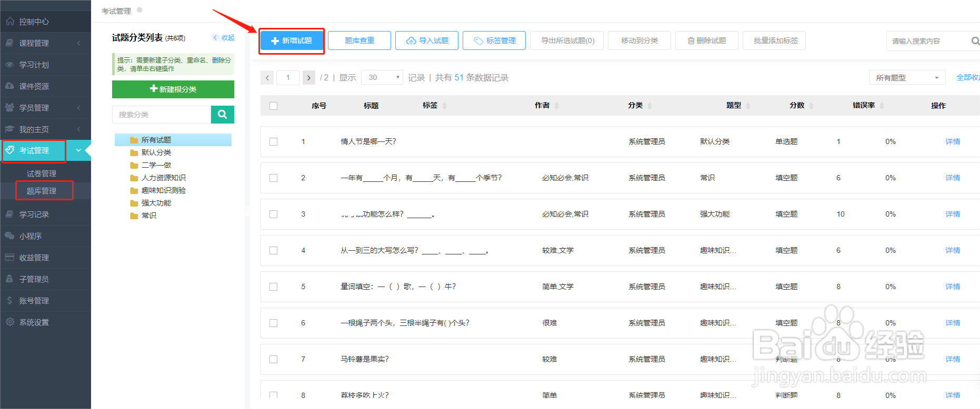Sort by 标签 column arrows
This screenshot has width=980, height=409.
(x=444, y=106)
